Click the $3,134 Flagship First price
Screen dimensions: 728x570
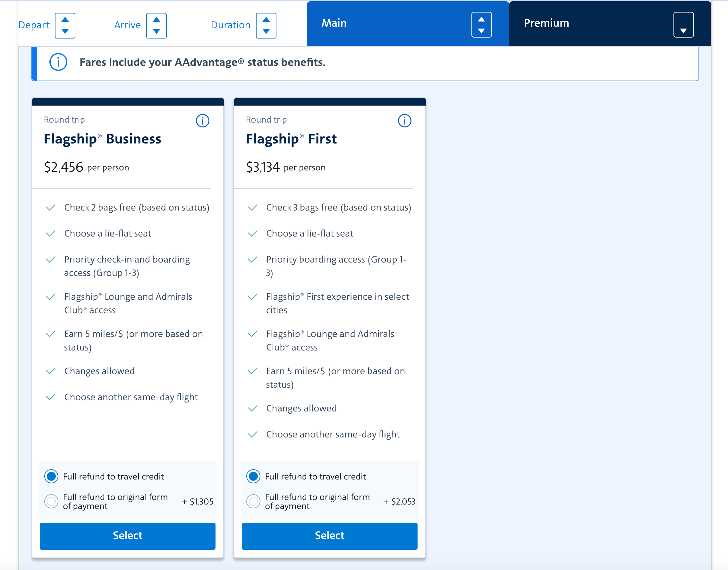(x=263, y=167)
